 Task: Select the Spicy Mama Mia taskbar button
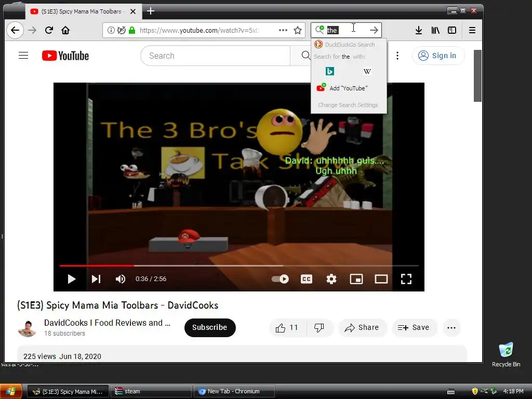tap(68, 391)
